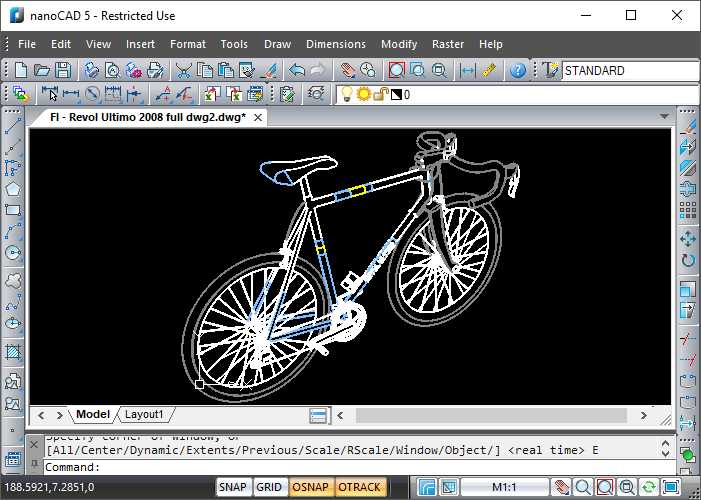Toggle SNAP mode in status bar

click(233, 487)
